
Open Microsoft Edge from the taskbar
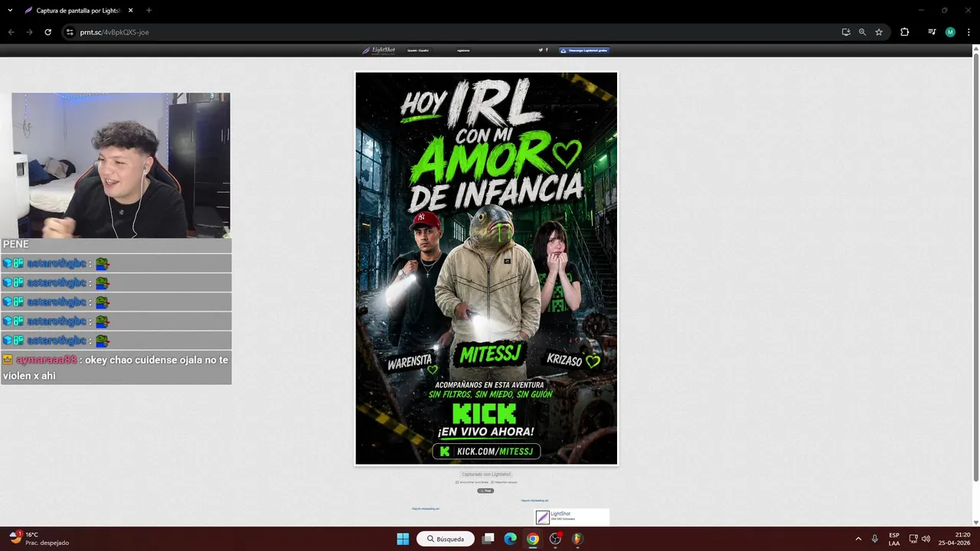pos(511,539)
